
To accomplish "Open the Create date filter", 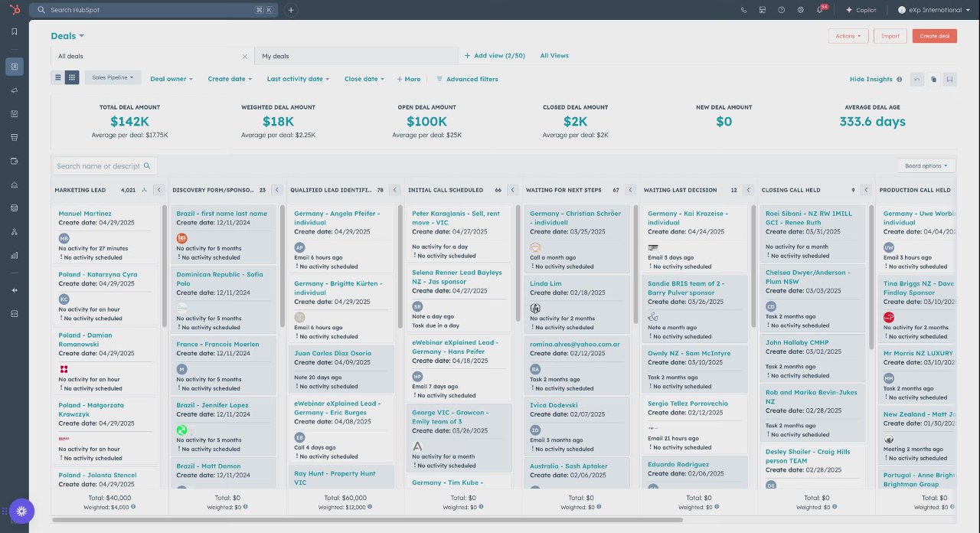I will click(x=230, y=79).
